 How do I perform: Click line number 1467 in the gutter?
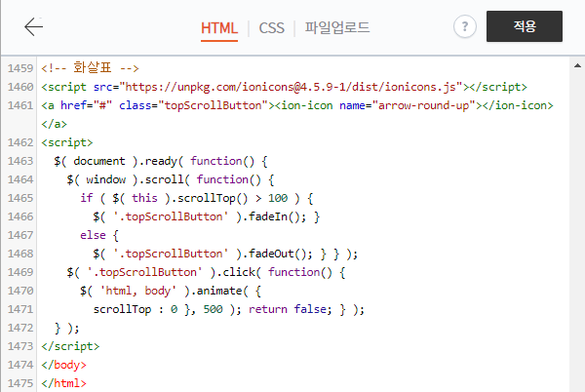coord(20,235)
